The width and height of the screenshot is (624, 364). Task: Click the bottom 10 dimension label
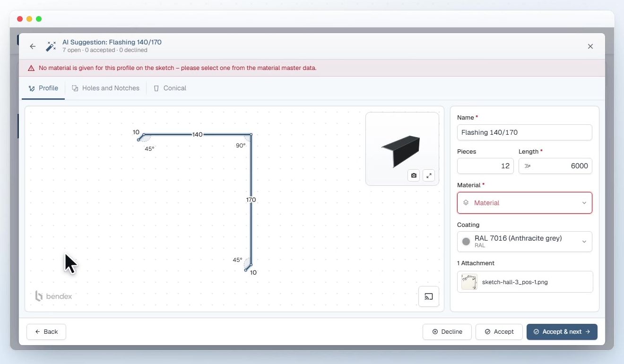coord(253,273)
